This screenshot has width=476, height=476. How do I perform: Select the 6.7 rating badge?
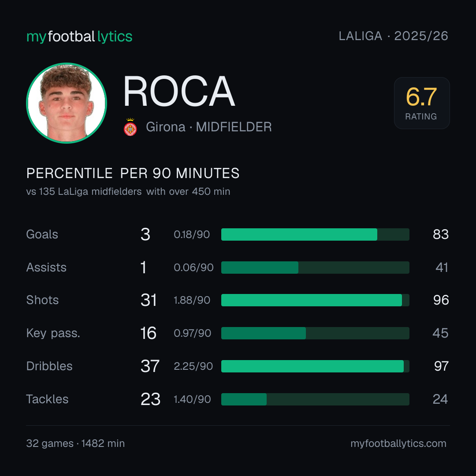coord(422,103)
